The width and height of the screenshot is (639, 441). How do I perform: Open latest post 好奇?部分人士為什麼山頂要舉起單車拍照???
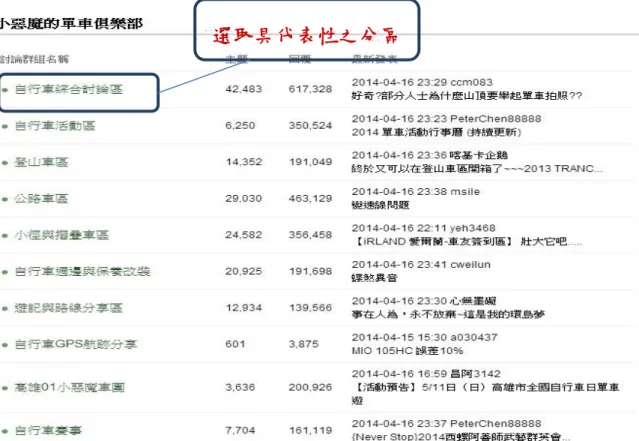pyautogui.click(x=467, y=96)
